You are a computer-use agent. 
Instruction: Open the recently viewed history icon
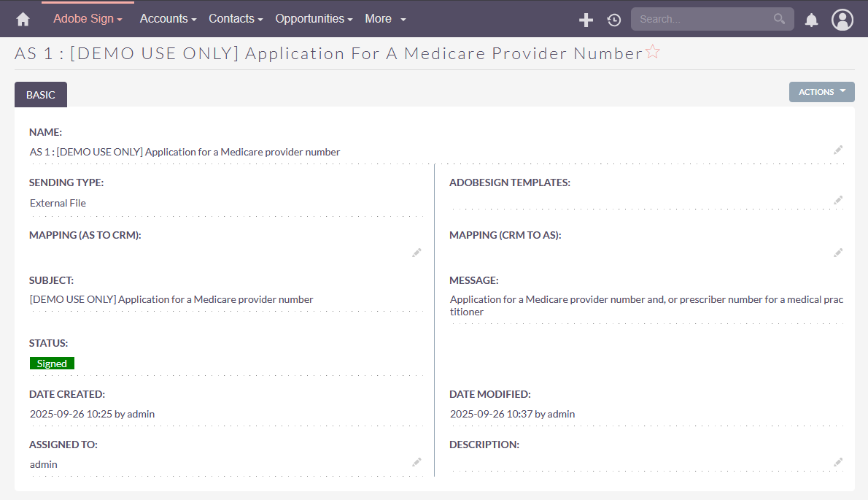coord(614,20)
